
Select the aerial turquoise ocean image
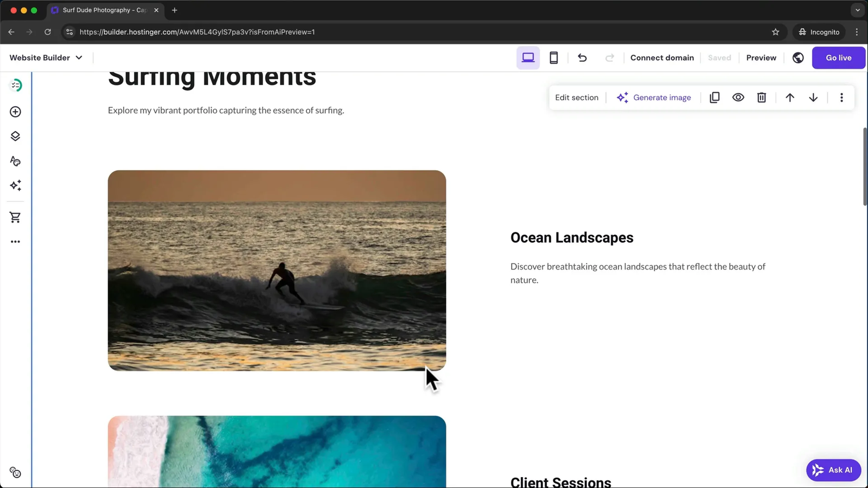pyautogui.click(x=277, y=452)
